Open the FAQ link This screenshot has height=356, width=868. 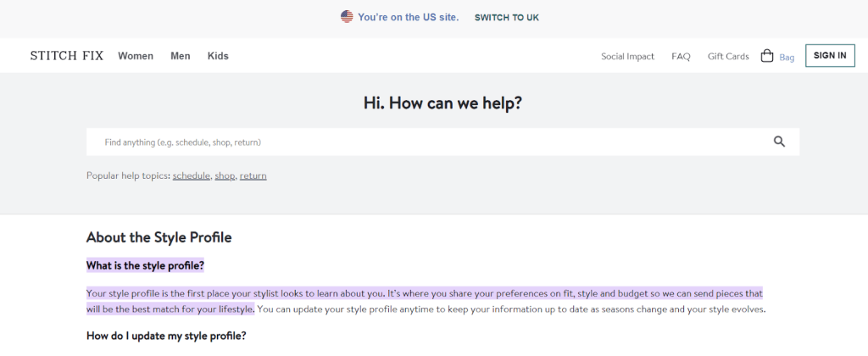point(681,57)
